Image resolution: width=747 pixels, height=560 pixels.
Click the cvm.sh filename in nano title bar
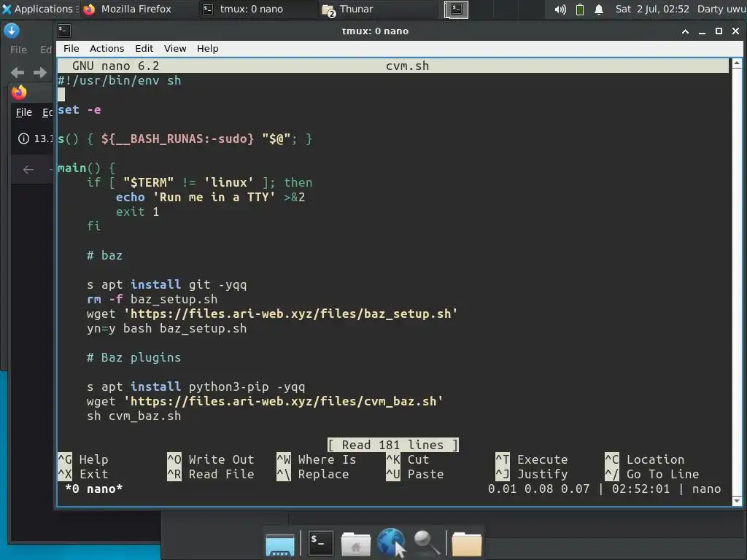(x=407, y=66)
